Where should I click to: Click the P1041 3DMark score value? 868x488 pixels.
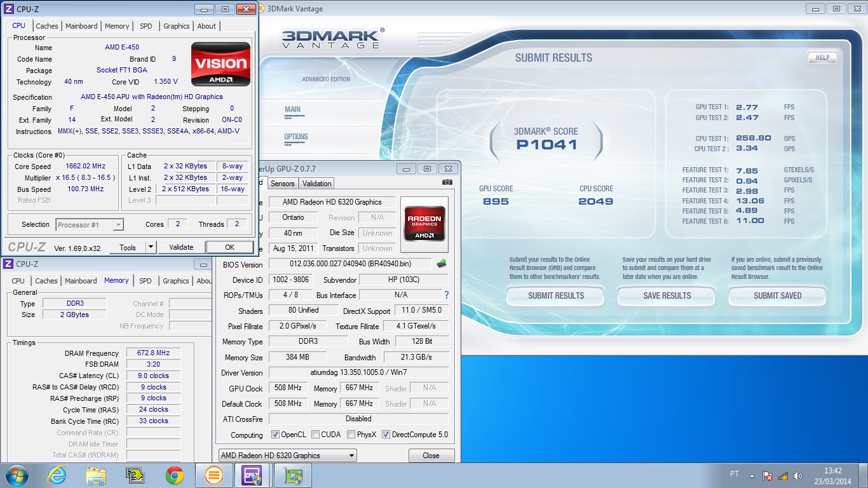click(546, 144)
